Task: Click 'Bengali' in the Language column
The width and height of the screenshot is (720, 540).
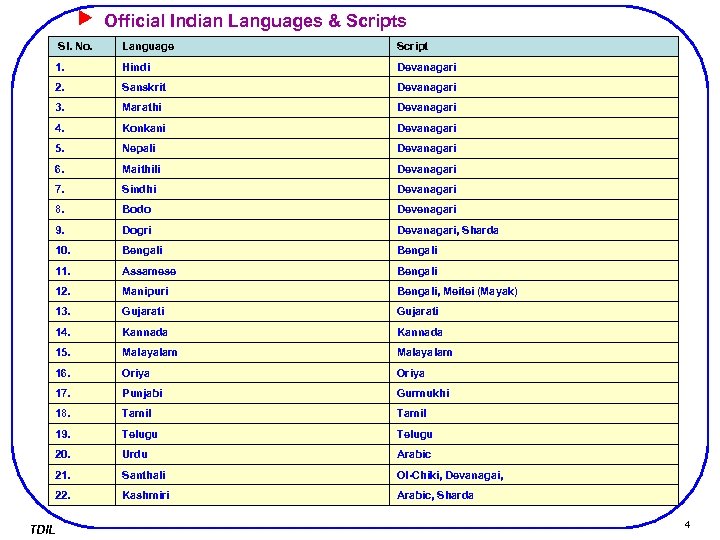Action: click(x=253, y=250)
